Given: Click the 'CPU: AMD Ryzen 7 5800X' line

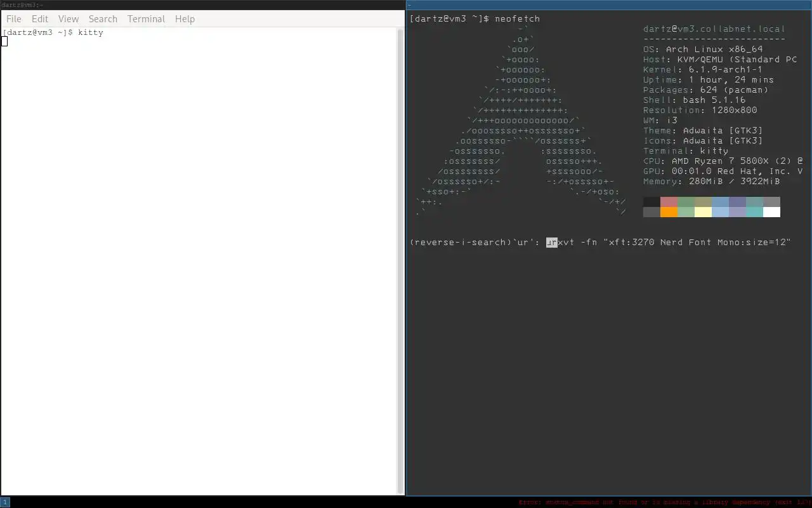Looking at the screenshot, I should tap(723, 161).
